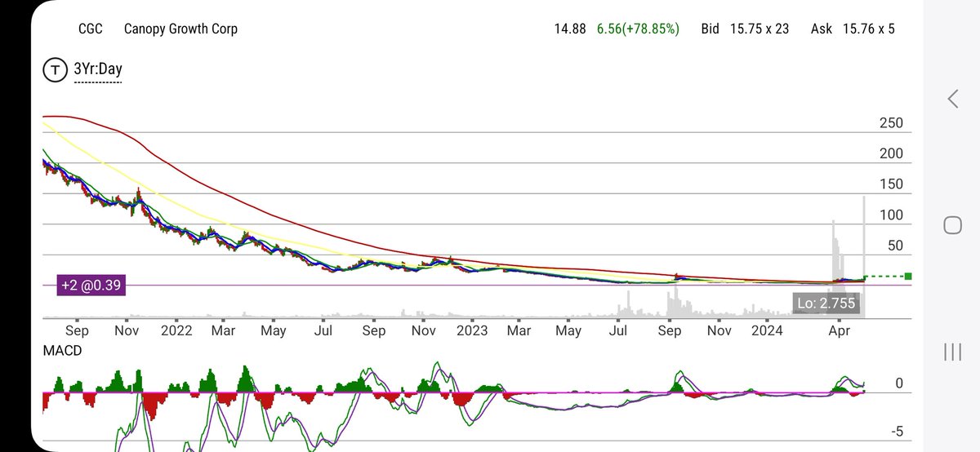Image resolution: width=980 pixels, height=452 pixels.
Task: Tap the 2024 date axis label
Action: 768,330
